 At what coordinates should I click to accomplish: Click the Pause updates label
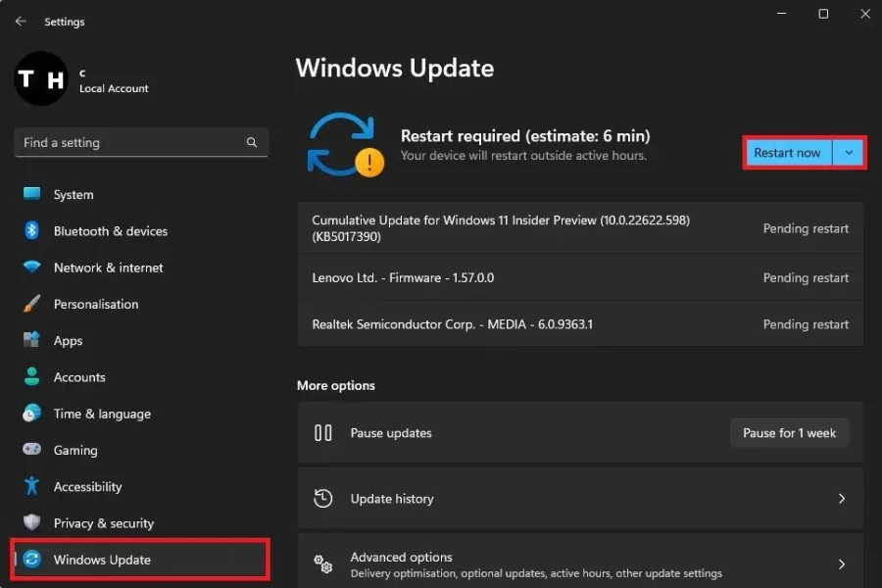click(x=391, y=433)
